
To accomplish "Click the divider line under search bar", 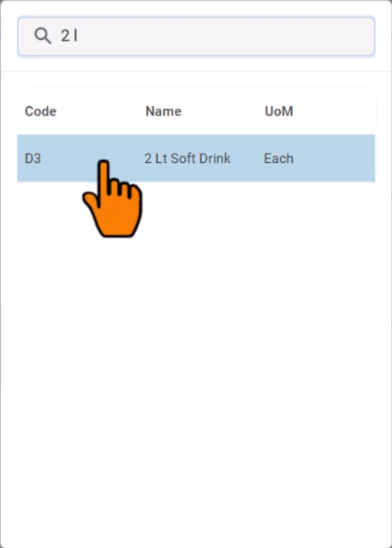I will coord(196,71).
